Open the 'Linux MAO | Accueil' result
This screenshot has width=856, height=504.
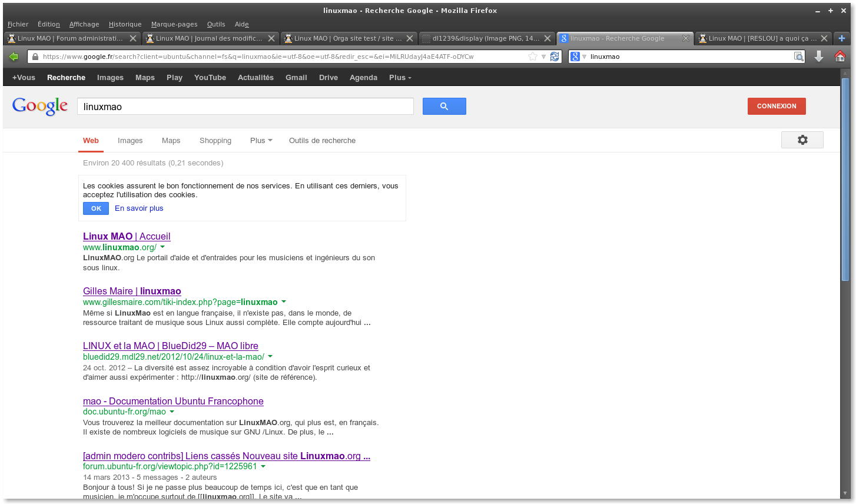pyautogui.click(x=127, y=236)
